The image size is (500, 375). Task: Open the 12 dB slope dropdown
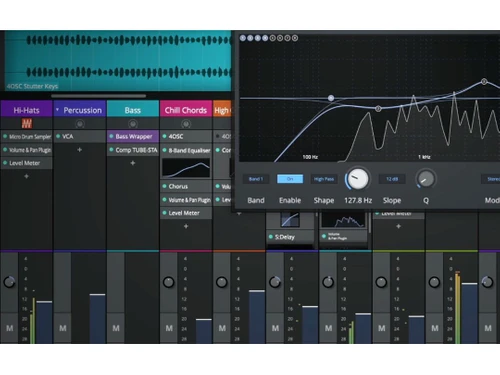pos(392,179)
